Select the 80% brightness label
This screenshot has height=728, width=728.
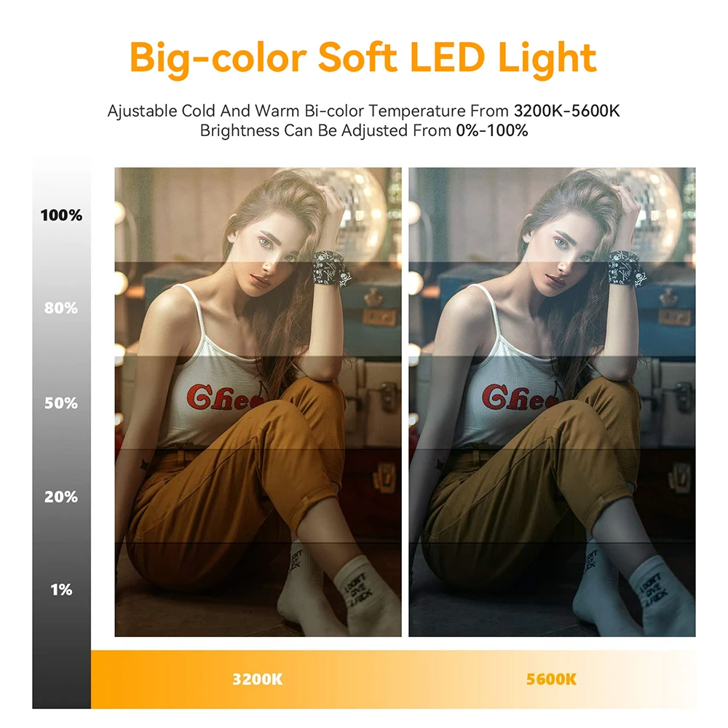(61, 309)
